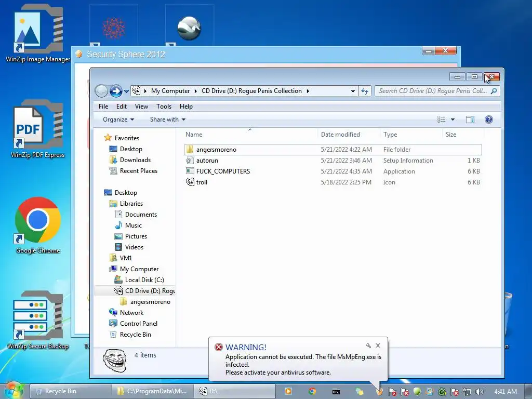Go forward with Explorer's Forward arrow
Image resolution: width=532 pixels, height=399 pixels.
pos(116,91)
